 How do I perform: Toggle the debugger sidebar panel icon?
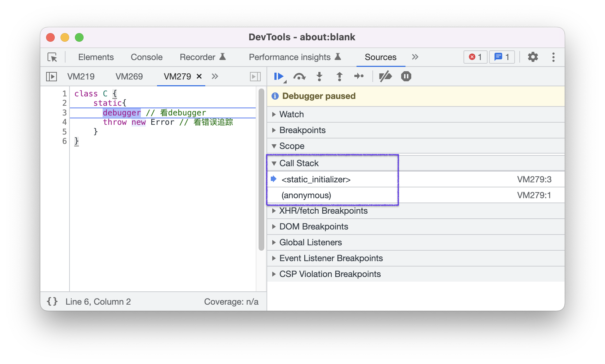click(x=255, y=76)
